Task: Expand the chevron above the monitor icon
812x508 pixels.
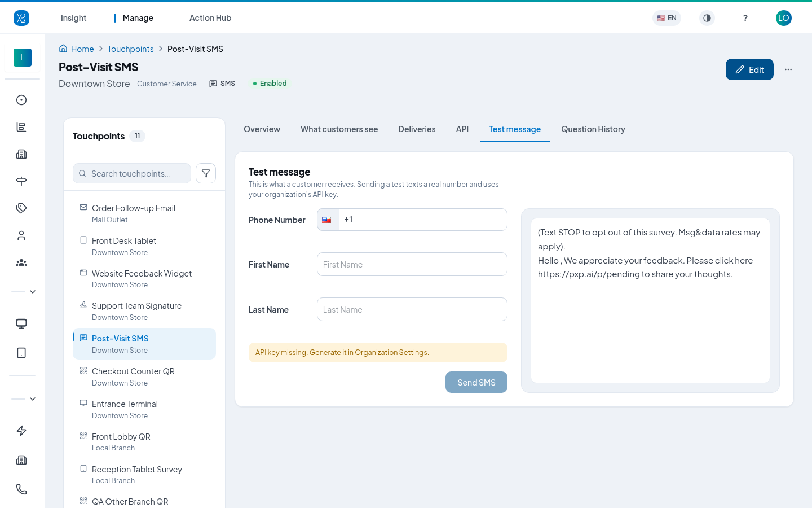Action: 33,292
